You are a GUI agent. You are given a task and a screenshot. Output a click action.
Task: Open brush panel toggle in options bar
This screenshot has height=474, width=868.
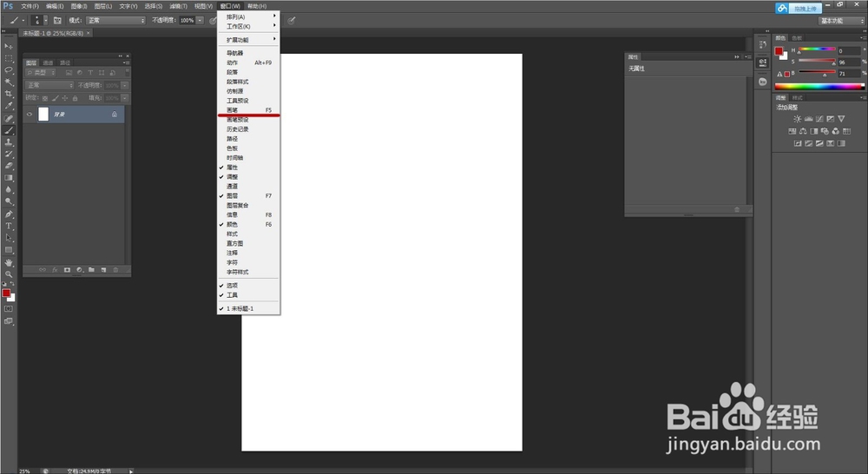57,21
